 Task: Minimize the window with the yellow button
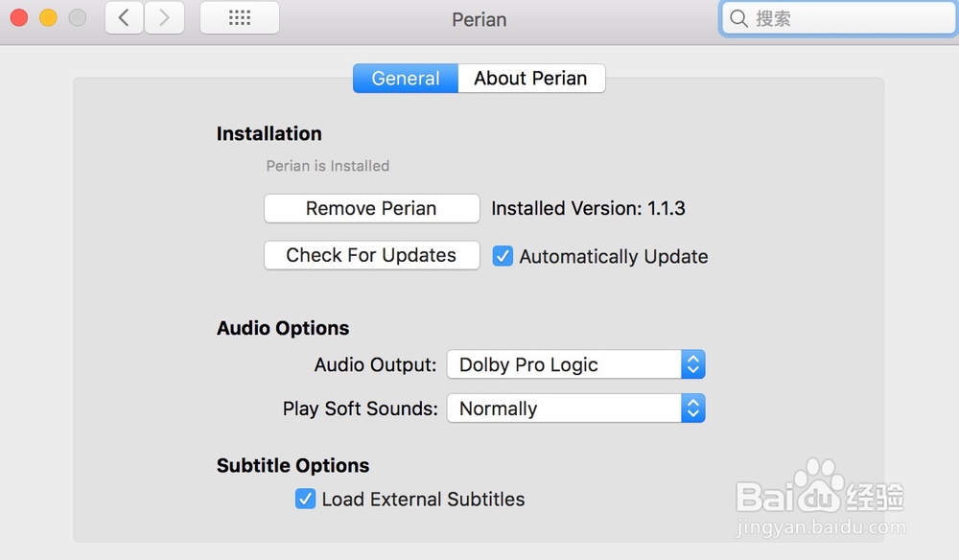click(48, 17)
